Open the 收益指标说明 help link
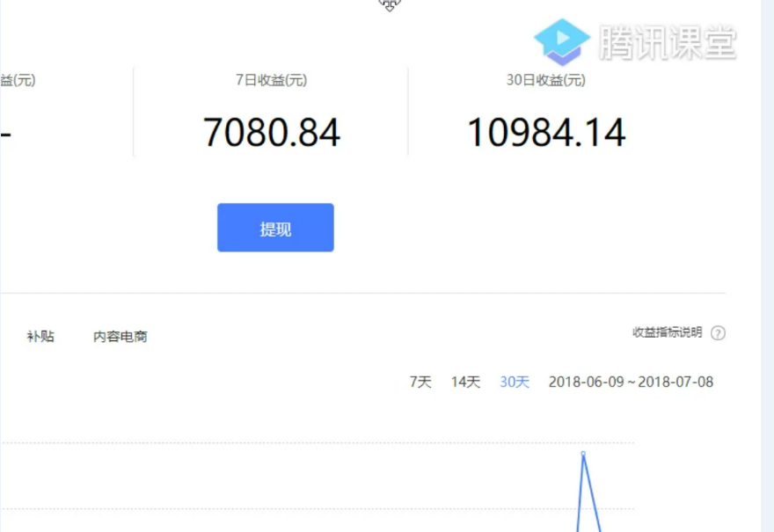The image size is (774, 532). coord(668,332)
